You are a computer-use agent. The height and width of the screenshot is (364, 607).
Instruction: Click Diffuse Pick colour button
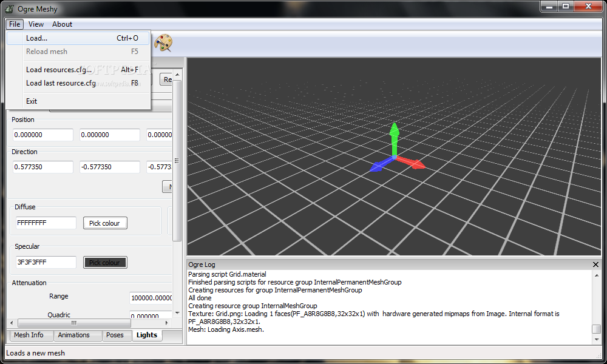(105, 223)
